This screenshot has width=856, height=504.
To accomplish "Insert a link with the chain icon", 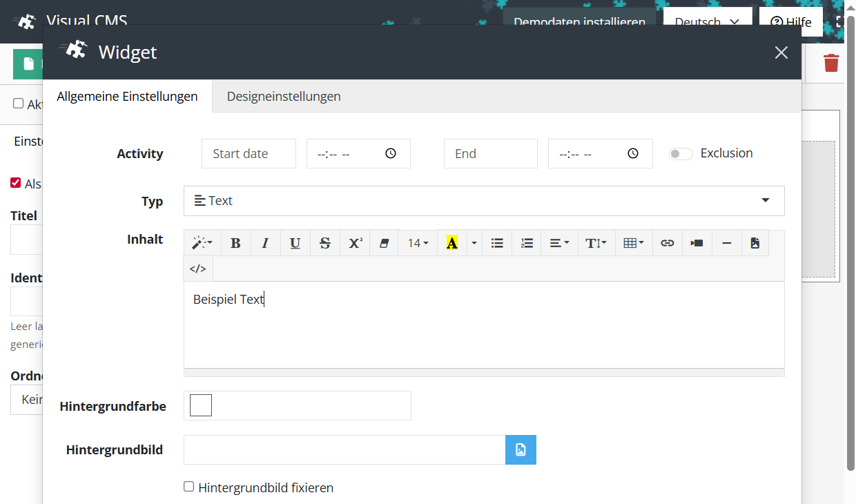I will click(x=667, y=243).
